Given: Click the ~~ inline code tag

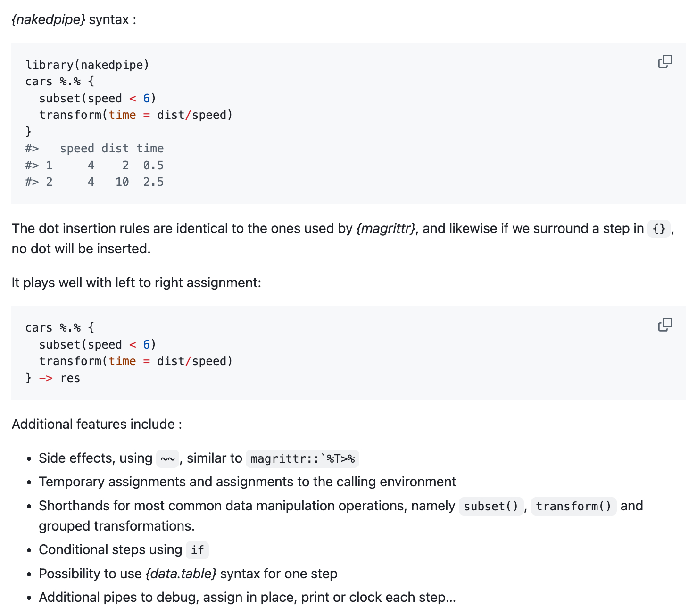Looking at the screenshot, I should coord(167,458).
